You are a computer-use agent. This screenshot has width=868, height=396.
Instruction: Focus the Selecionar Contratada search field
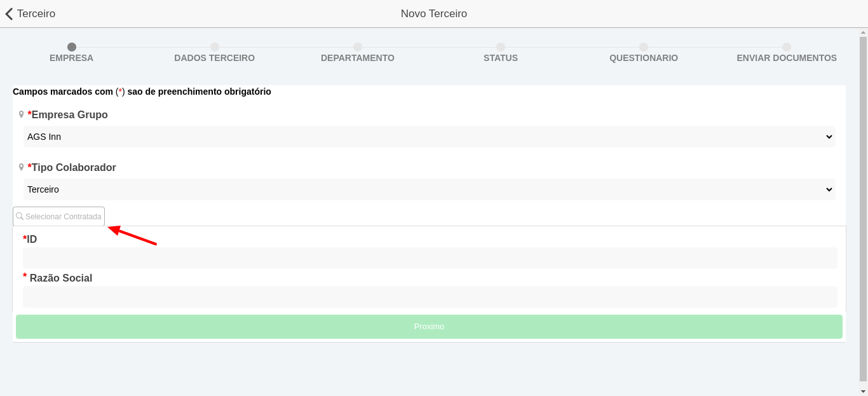(x=63, y=217)
